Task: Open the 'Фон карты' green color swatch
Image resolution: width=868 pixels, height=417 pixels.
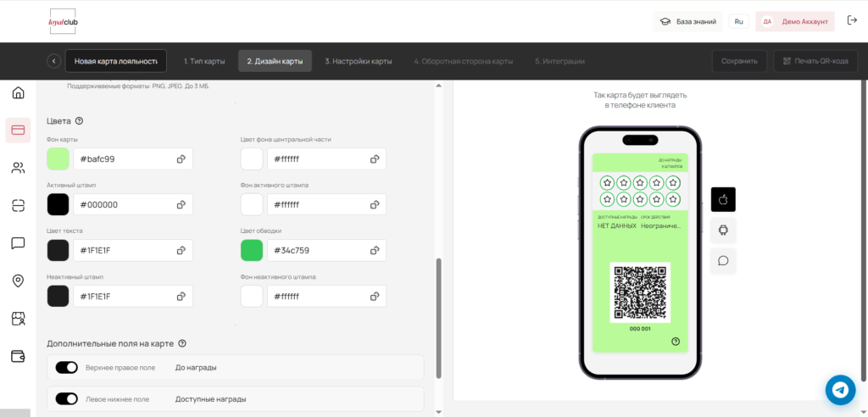Action: pyautogui.click(x=58, y=158)
